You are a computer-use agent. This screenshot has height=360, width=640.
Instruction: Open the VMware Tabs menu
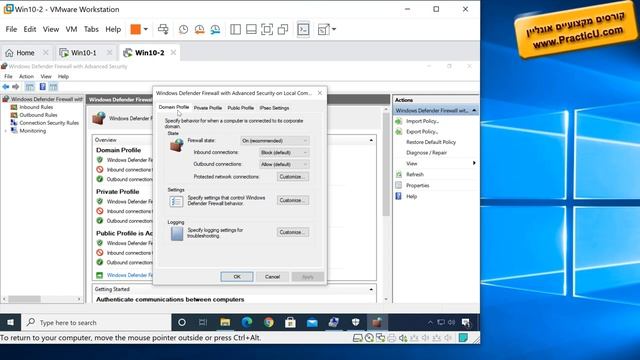(x=91, y=29)
